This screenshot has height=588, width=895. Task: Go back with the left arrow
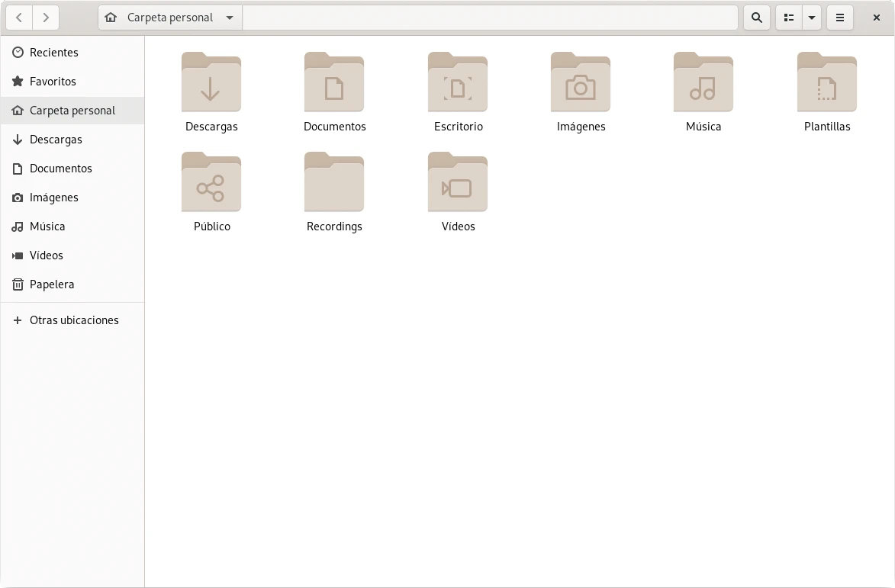[19, 18]
